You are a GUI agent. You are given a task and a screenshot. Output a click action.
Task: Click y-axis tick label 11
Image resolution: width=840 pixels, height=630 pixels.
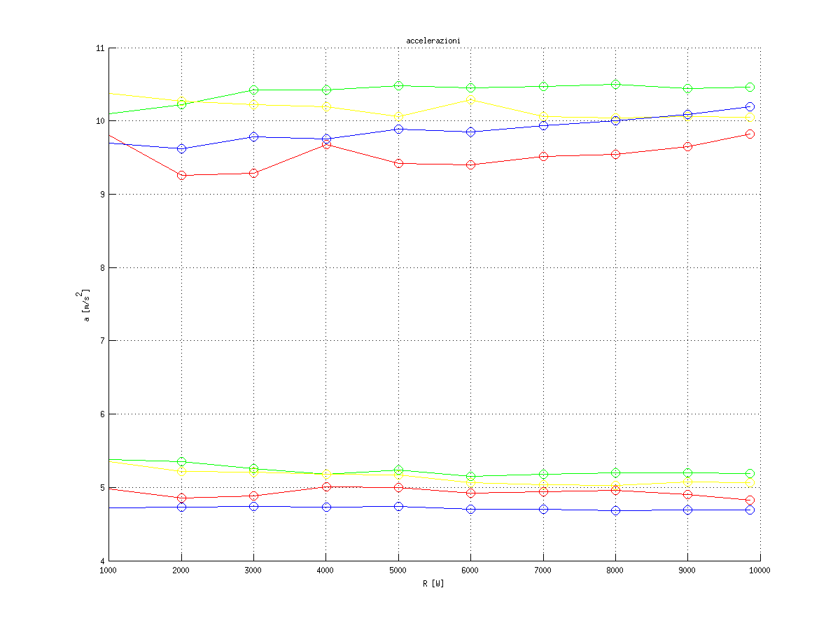pyautogui.click(x=100, y=48)
